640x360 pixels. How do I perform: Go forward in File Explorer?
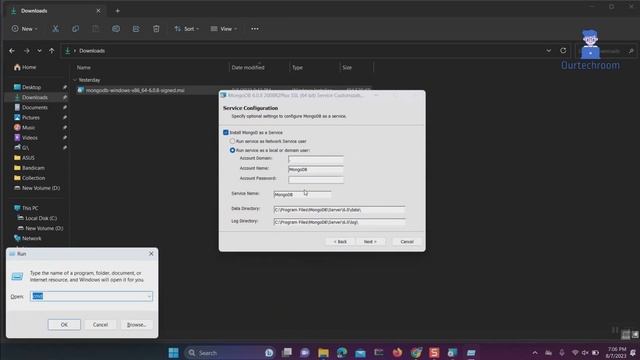coord(27,51)
